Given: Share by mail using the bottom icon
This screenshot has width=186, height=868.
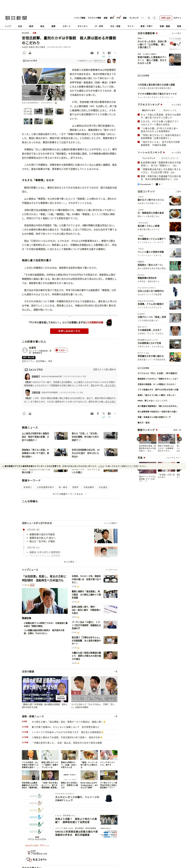Looking at the screenshot, I should tap(92, 413).
